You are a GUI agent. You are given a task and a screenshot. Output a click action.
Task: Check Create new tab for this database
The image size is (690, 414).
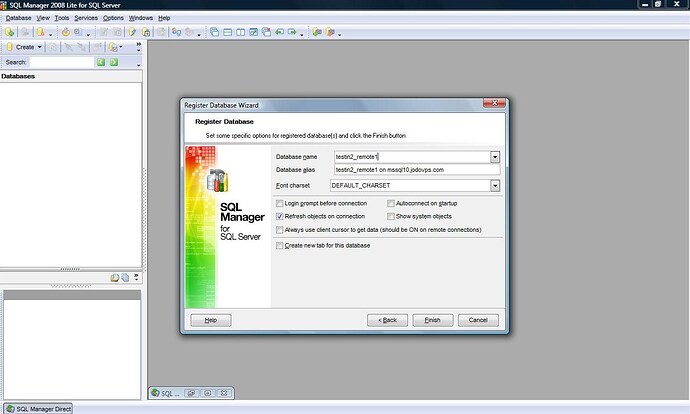pos(279,245)
